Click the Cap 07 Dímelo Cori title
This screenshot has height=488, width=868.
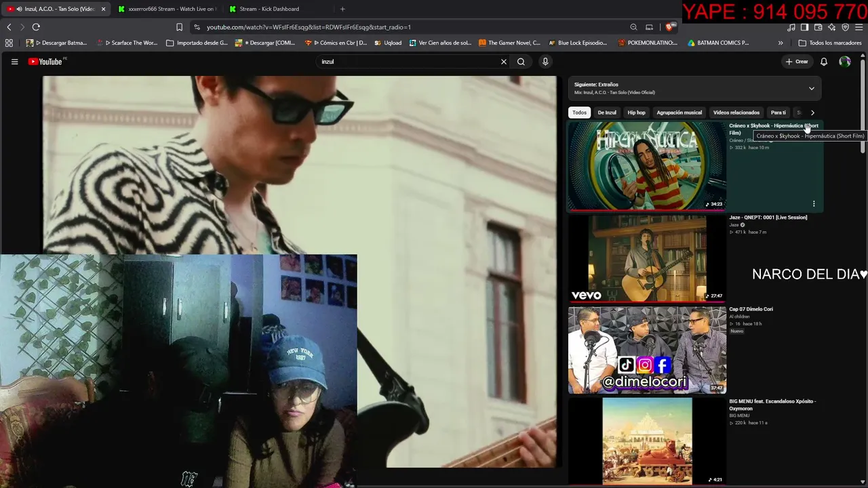(751, 309)
